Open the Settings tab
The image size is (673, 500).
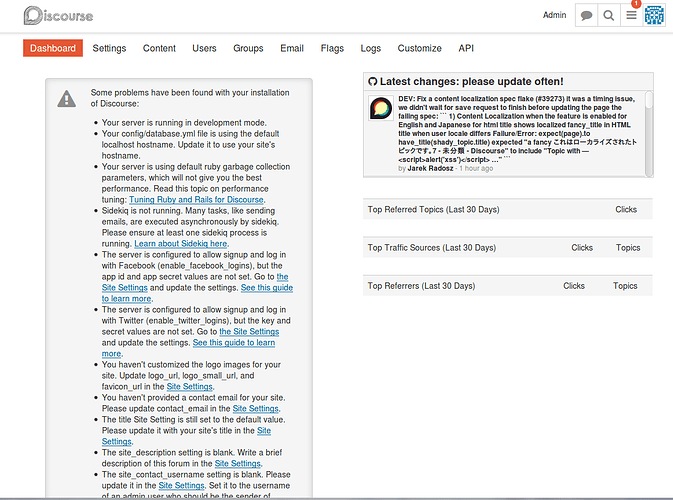(x=109, y=48)
